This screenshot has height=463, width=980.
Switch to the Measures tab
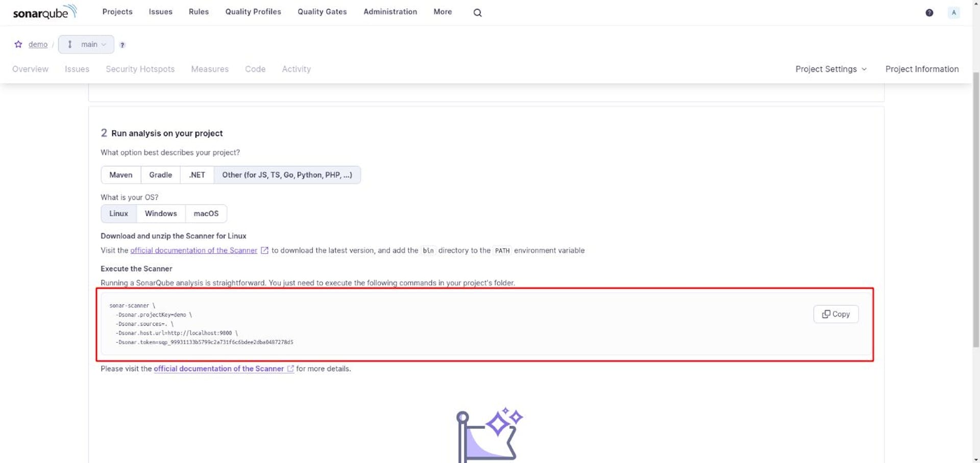click(209, 69)
